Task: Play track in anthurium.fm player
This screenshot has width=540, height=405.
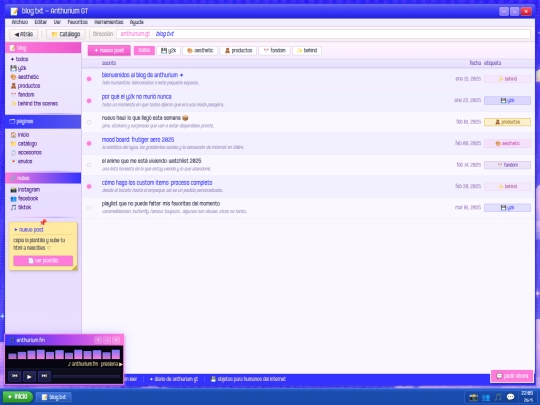Action: [29, 376]
